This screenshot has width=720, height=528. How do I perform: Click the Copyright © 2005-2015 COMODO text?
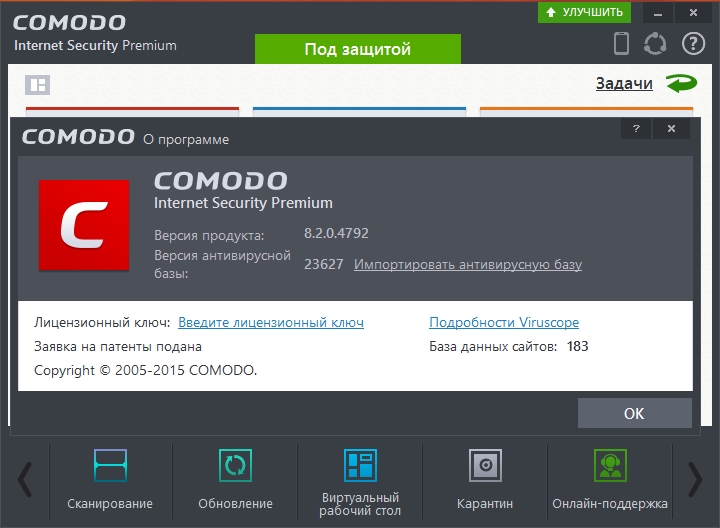[146, 370]
